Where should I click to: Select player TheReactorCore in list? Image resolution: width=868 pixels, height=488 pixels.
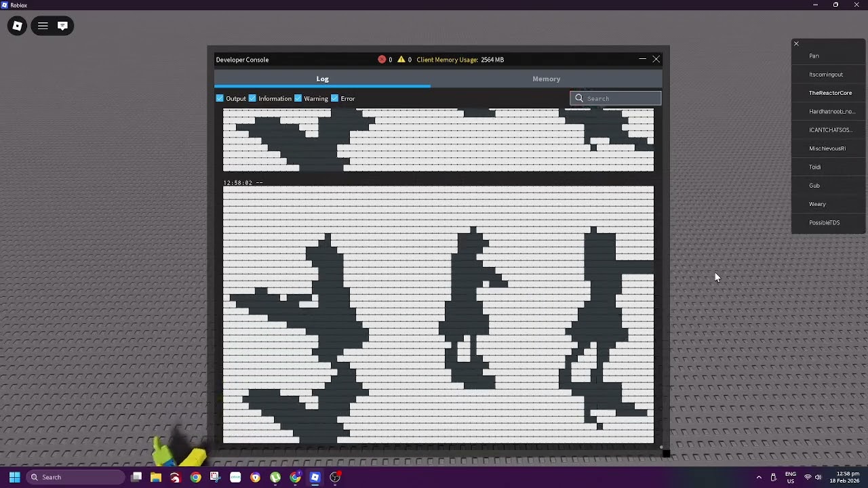coord(829,93)
